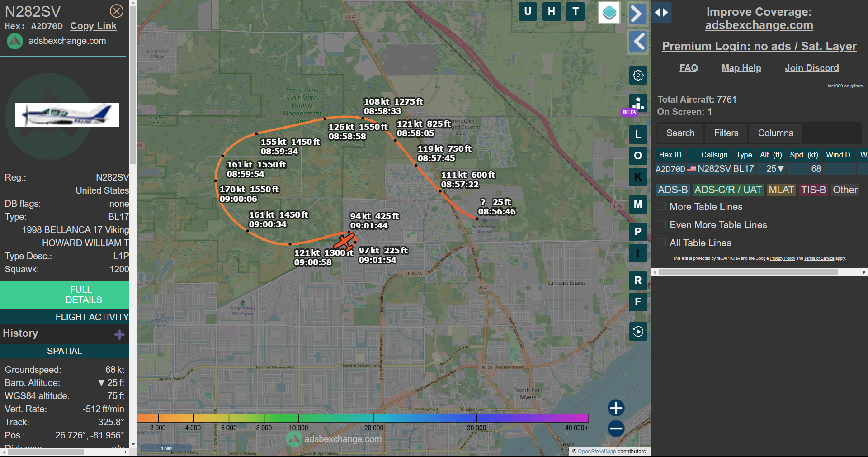This screenshot has height=457, width=868.
Task: Toggle the P button on map
Action: (638, 232)
